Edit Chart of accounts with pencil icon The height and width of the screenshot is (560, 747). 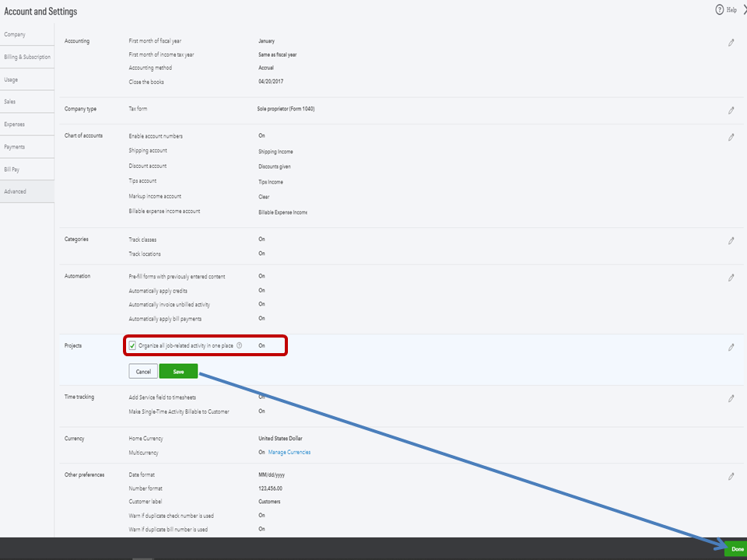click(731, 137)
